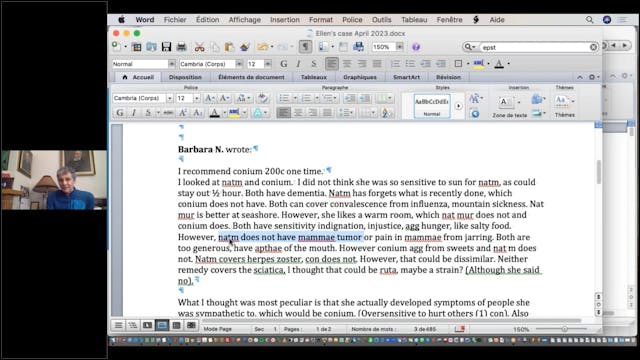This screenshot has height=360, width=640.
Task: Click the Thèmes button
Action: 565,107
